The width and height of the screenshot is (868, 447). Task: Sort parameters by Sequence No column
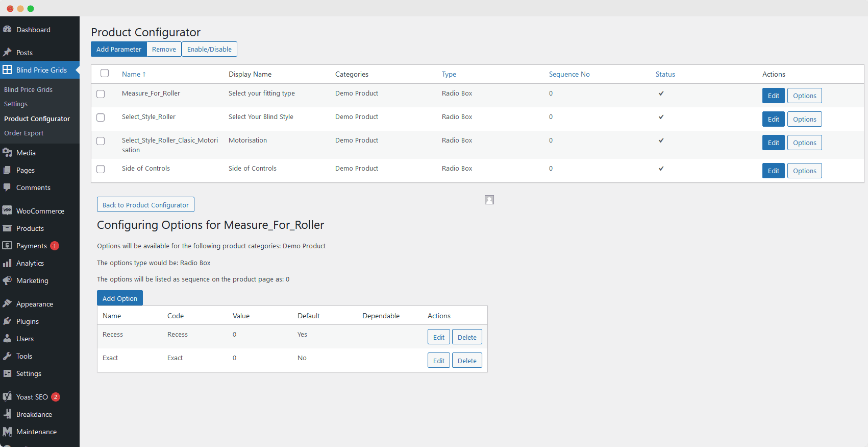569,74
